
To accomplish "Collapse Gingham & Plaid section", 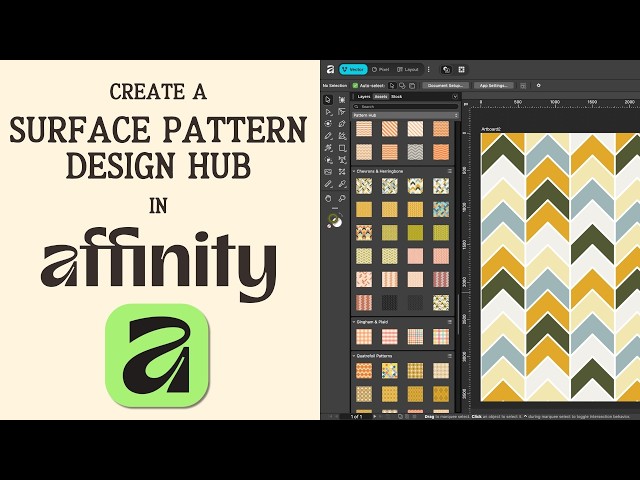I will [x=354, y=322].
